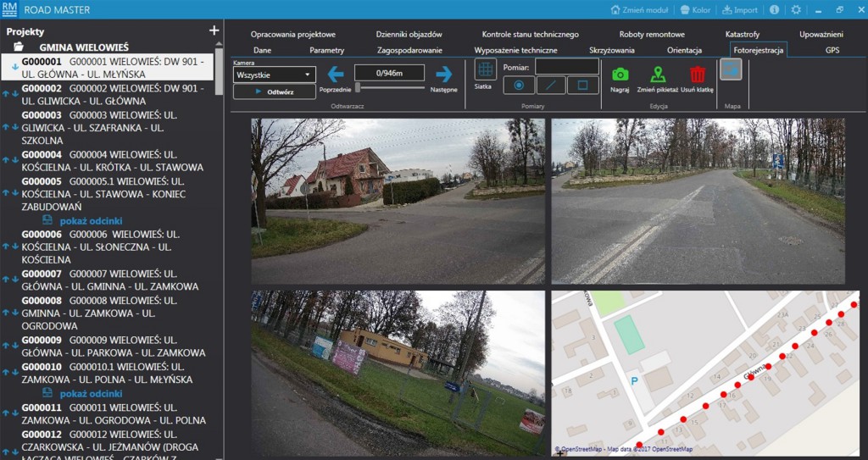Click the green Nagraj camera icon
This screenshot has width=868, height=460.
pyautogui.click(x=620, y=75)
